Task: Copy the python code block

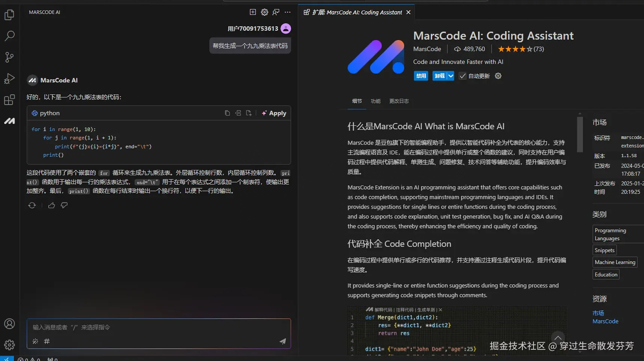Action: (227, 113)
